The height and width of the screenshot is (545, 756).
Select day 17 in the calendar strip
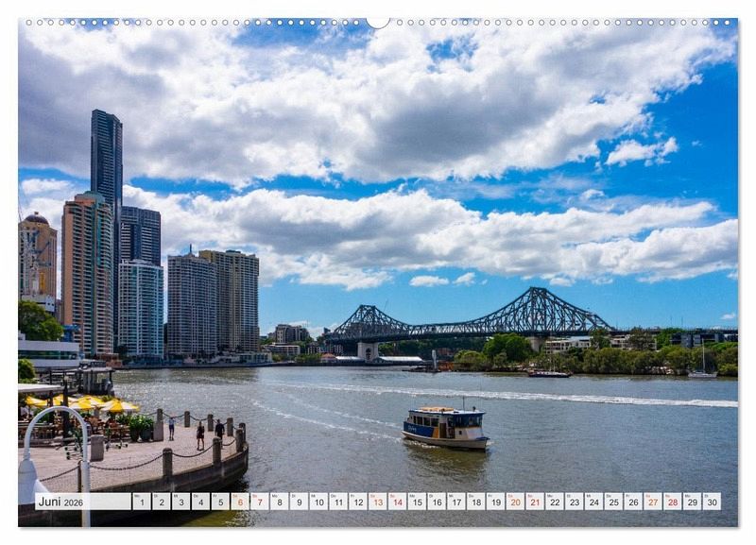pos(456,502)
